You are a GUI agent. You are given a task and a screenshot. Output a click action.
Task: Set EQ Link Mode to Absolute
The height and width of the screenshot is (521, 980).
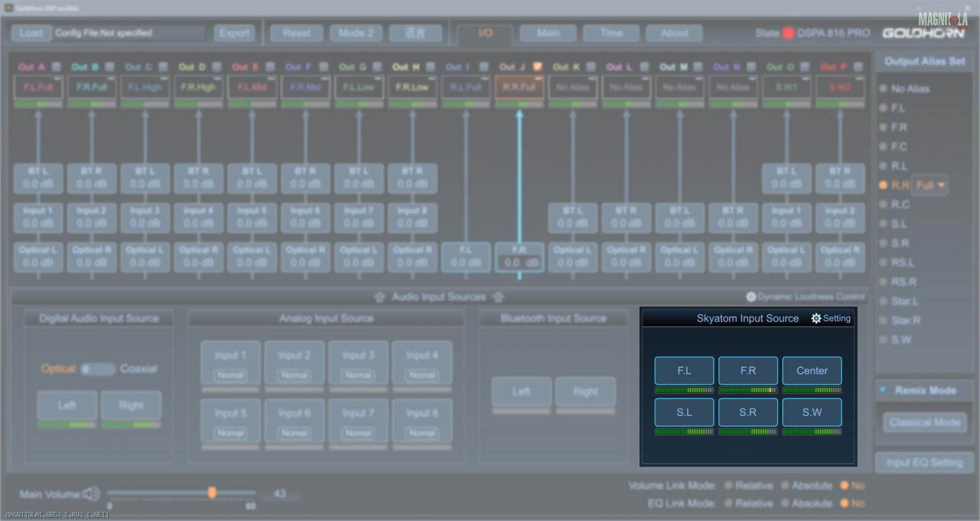[x=785, y=503]
